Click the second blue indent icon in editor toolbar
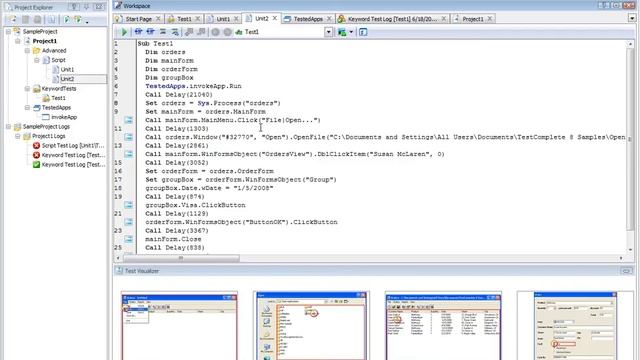 click(151, 32)
